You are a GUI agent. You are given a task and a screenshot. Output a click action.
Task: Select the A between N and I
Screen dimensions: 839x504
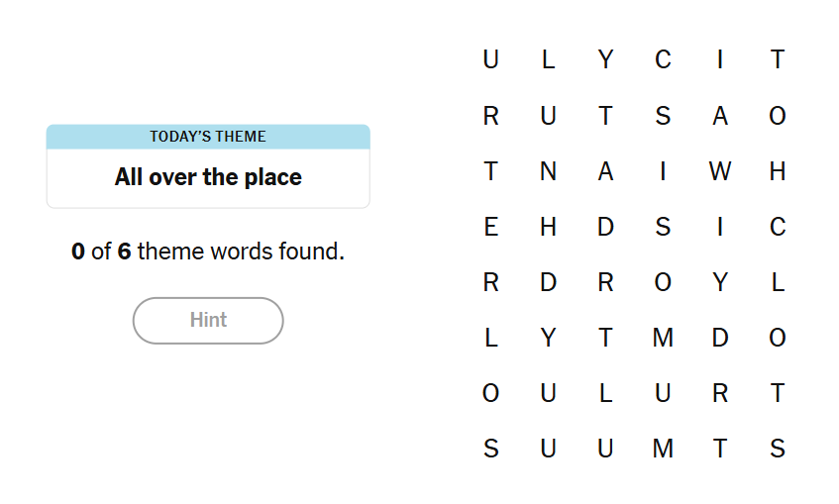[605, 171]
